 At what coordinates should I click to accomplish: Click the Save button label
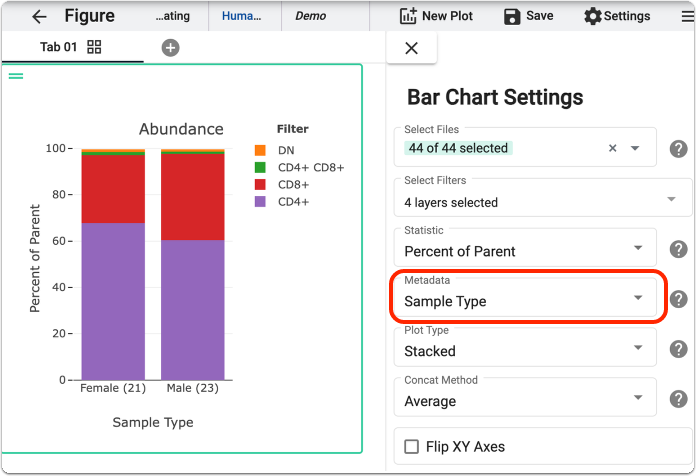(540, 16)
